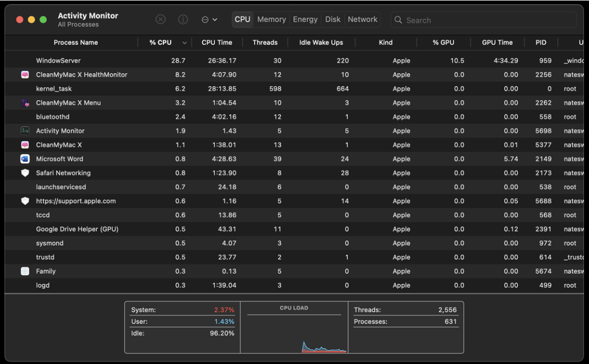
Task: Sort by PID column header
Action: tap(541, 42)
